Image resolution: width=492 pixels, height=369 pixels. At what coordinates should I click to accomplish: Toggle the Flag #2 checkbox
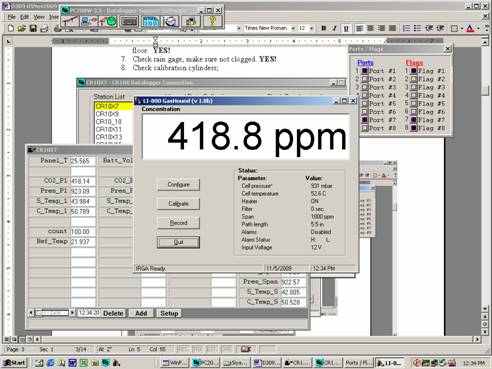(414, 79)
